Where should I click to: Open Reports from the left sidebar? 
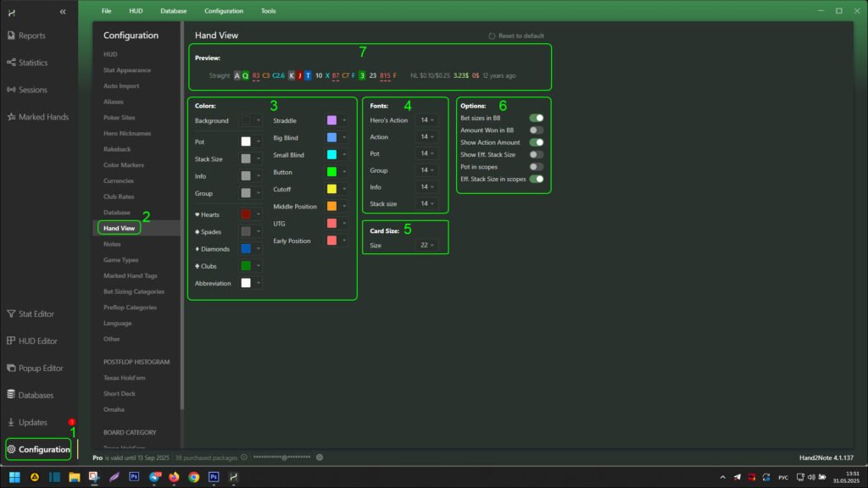[x=31, y=36]
